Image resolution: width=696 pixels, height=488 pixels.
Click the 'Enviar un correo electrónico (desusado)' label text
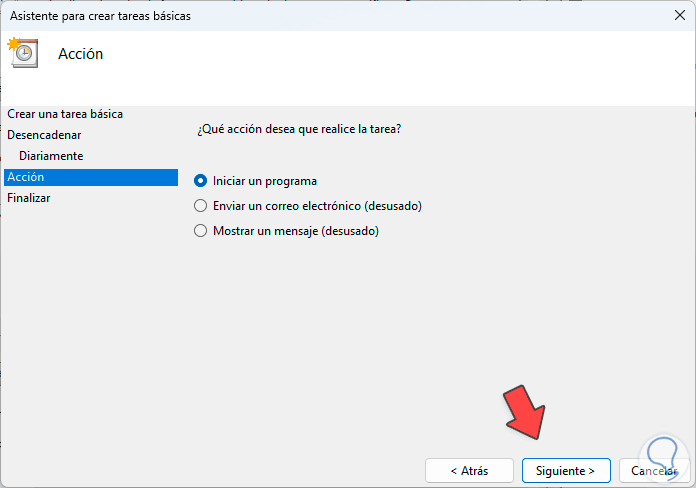point(318,206)
